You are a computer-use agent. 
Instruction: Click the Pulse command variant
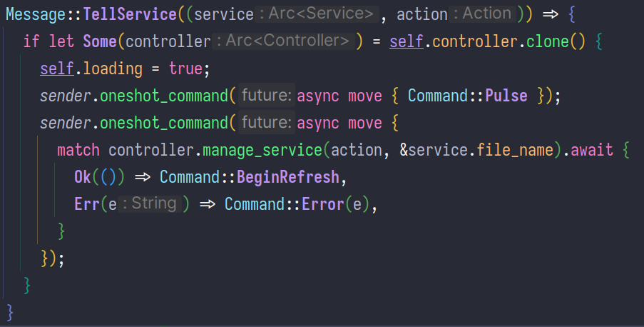506,95
